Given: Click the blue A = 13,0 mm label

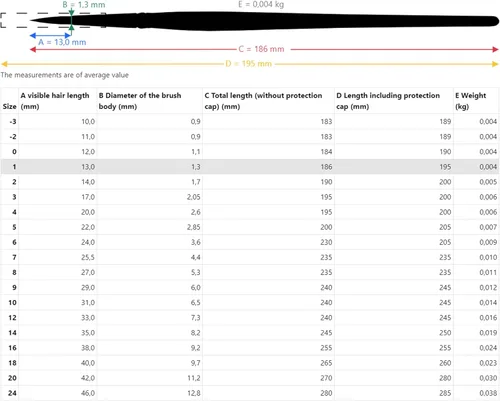Looking at the screenshot, I should point(62,42).
